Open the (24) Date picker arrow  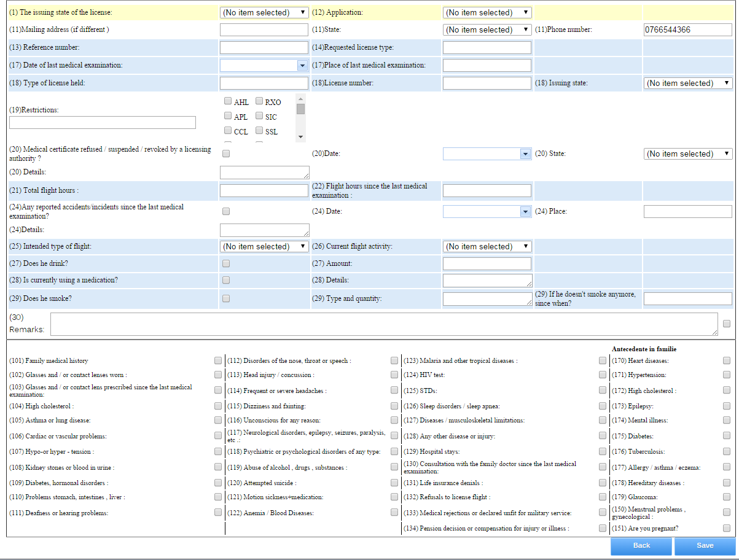pyautogui.click(x=525, y=212)
